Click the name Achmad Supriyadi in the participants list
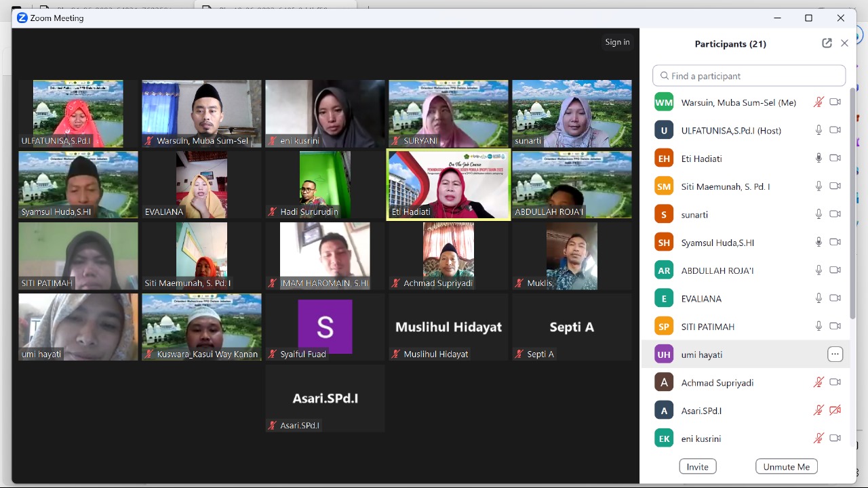The width and height of the screenshot is (868, 488). click(x=717, y=383)
